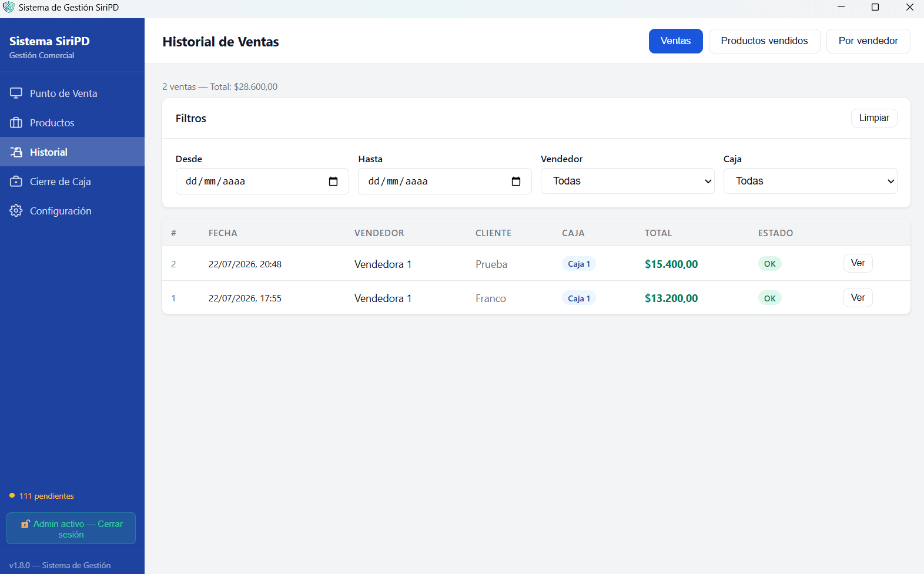Click the 111 pendientes status text
The width and height of the screenshot is (924, 574).
[x=46, y=496]
